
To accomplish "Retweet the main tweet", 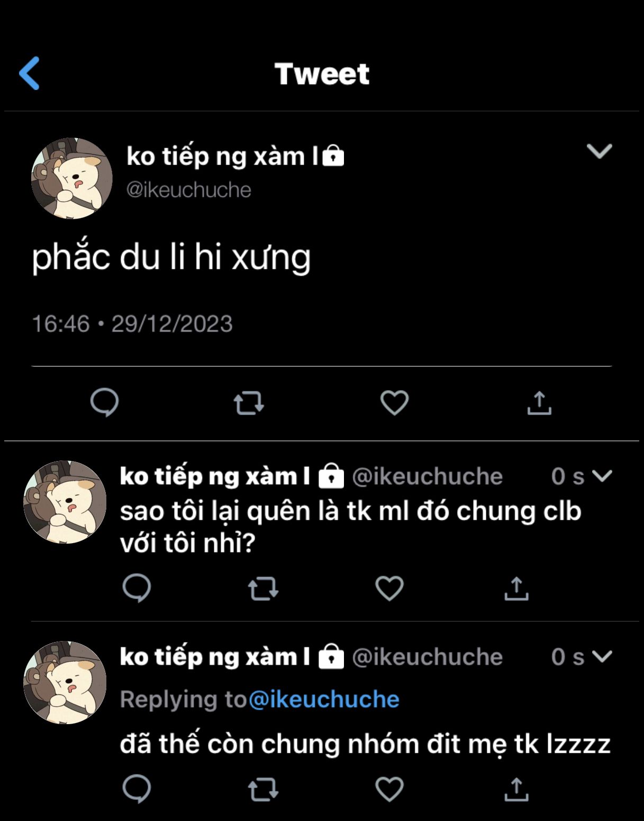I will [249, 403].
